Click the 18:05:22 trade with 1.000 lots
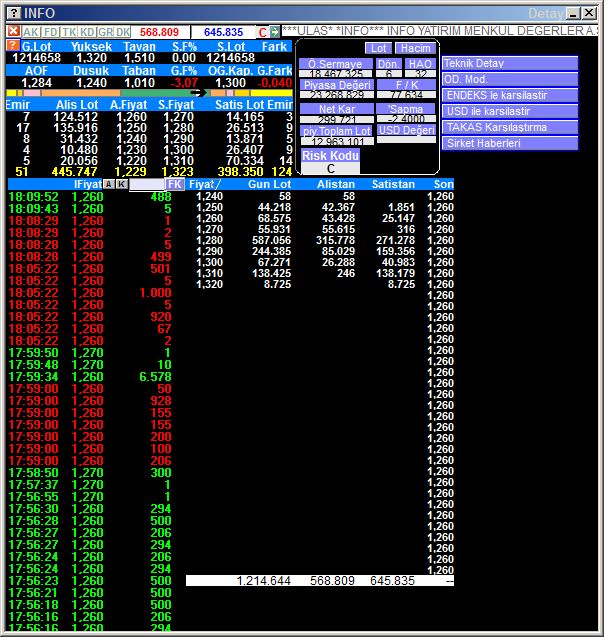 tap(90, 292)
